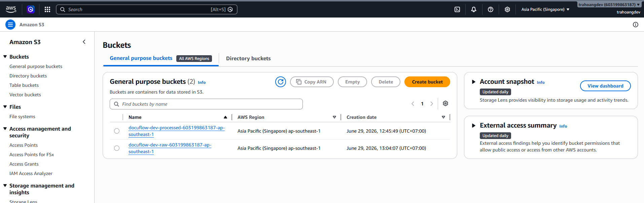The height and width of the screenshot is (203, 644).
Task: Open the purple Amazon Q icon
Action: 31,9
